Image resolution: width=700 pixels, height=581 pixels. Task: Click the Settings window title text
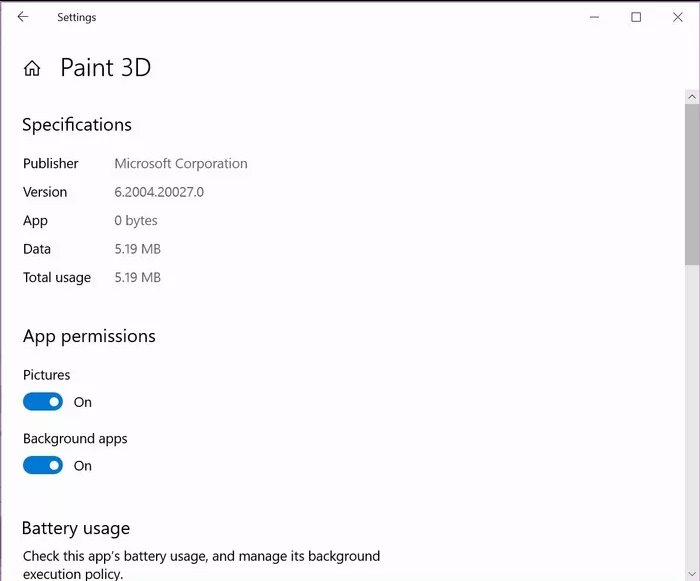coord(76,17)
